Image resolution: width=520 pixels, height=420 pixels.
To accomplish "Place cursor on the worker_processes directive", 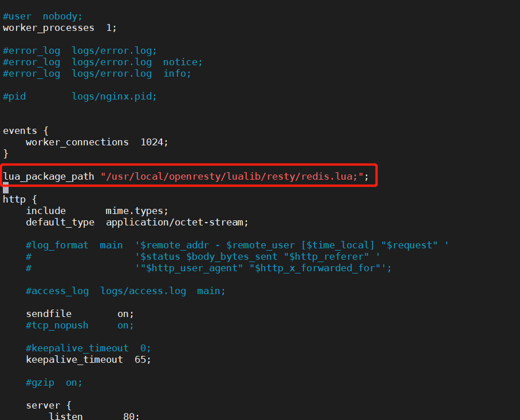I will click(49, 27).
